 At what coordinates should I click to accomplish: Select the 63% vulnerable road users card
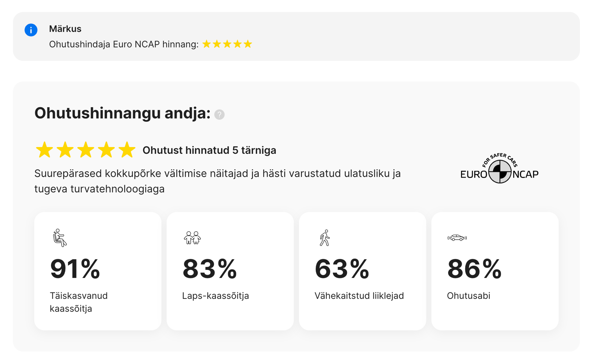(362, 271)
